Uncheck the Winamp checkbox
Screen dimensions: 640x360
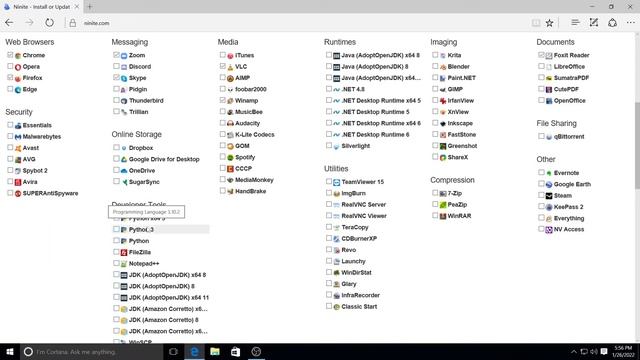coord(222,100)
